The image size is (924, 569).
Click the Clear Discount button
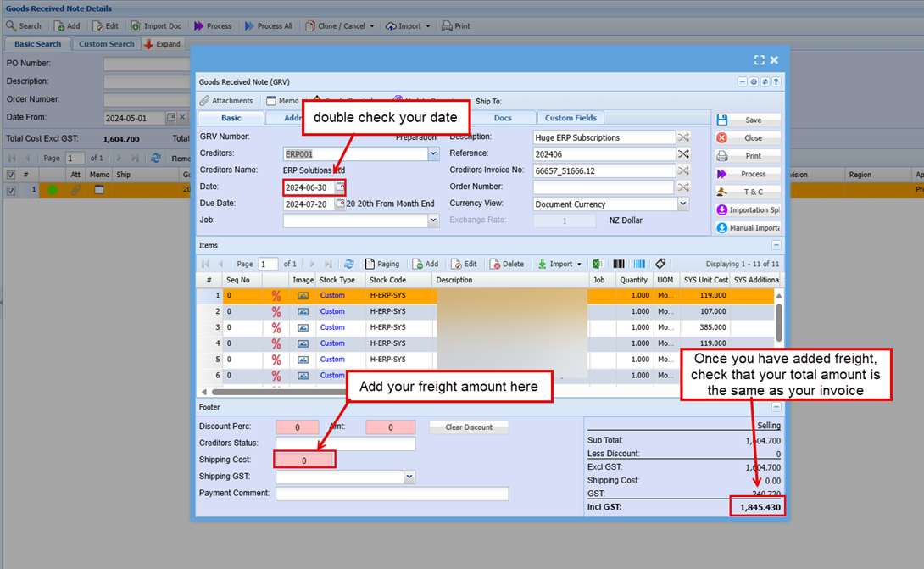469,427
